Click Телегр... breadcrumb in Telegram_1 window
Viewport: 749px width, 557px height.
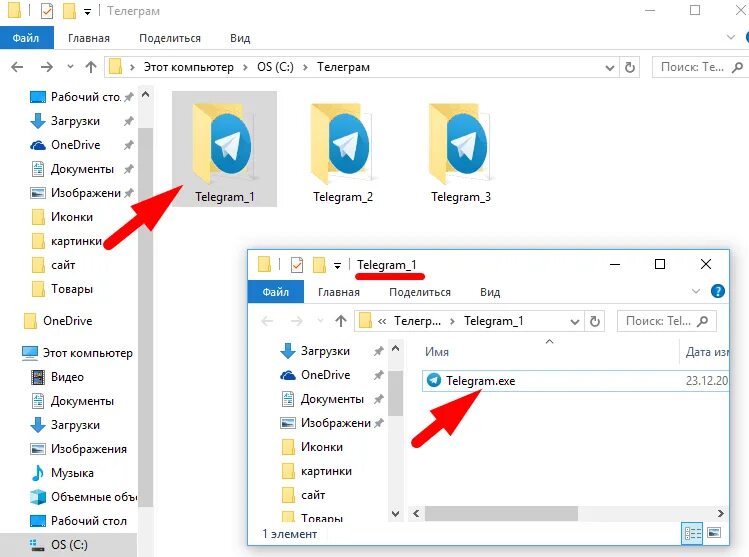[417, 321]
